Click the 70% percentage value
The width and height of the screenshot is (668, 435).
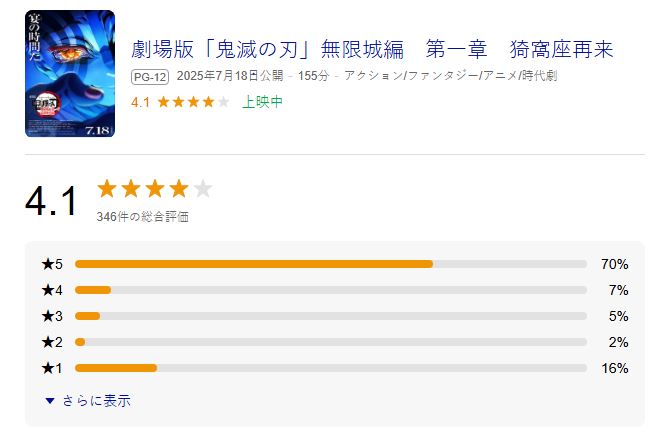[615, 264]
